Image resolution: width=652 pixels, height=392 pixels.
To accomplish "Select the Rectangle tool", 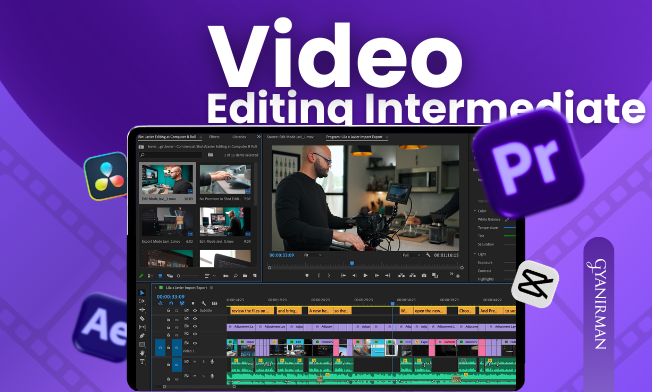I will point(142,344).
